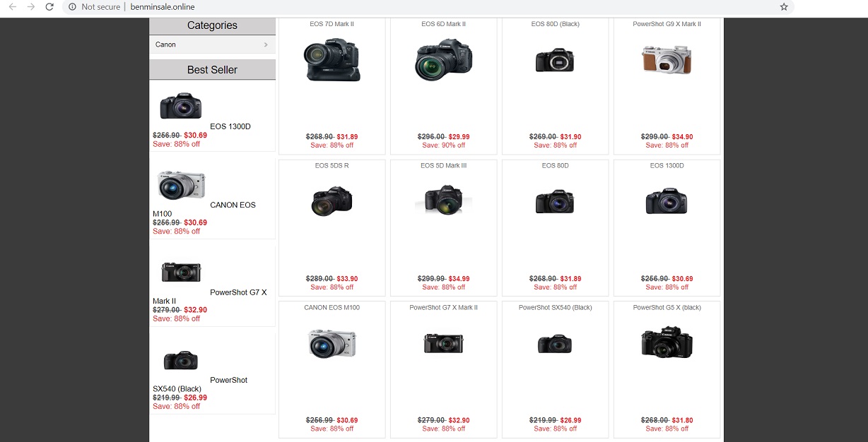Screen dimensions: 868x442
Task: Click the CANON EOS M100 grid photo
Action: pyautogui.click(x=332, y=344)
